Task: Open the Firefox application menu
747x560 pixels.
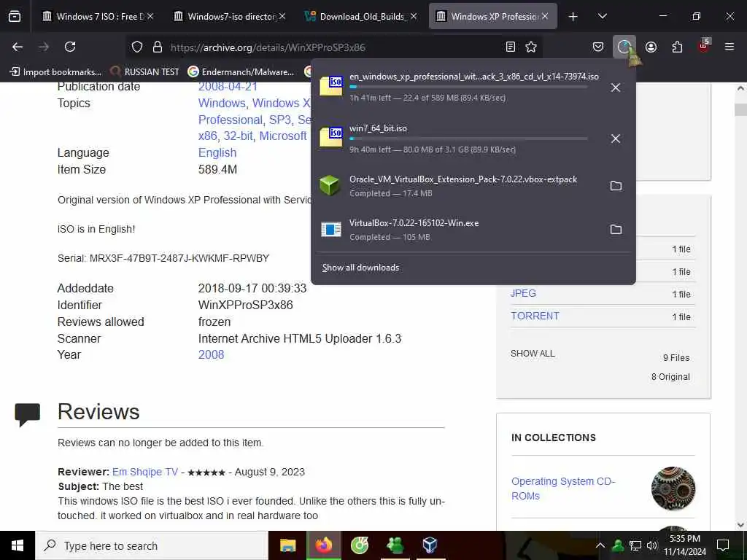Action: point(729,47)
